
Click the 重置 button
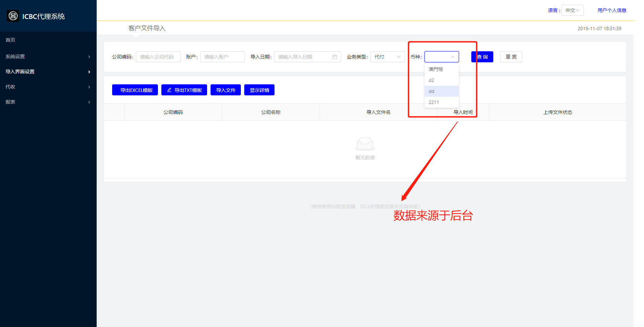511,57
